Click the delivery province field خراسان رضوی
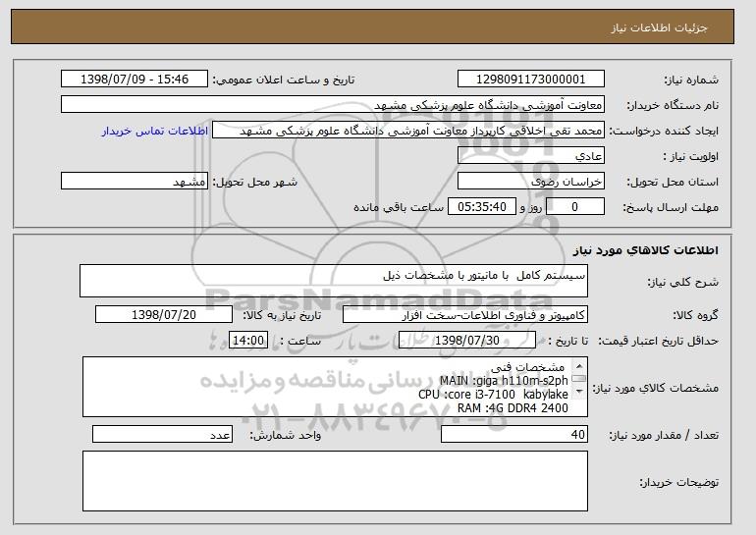756x535 pixels. point(531,182)
